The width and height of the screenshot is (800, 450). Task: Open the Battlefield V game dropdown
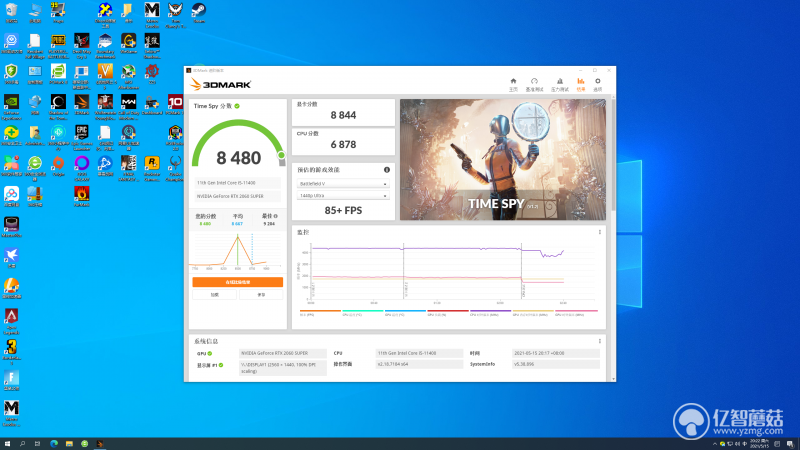tap(343, 184)
